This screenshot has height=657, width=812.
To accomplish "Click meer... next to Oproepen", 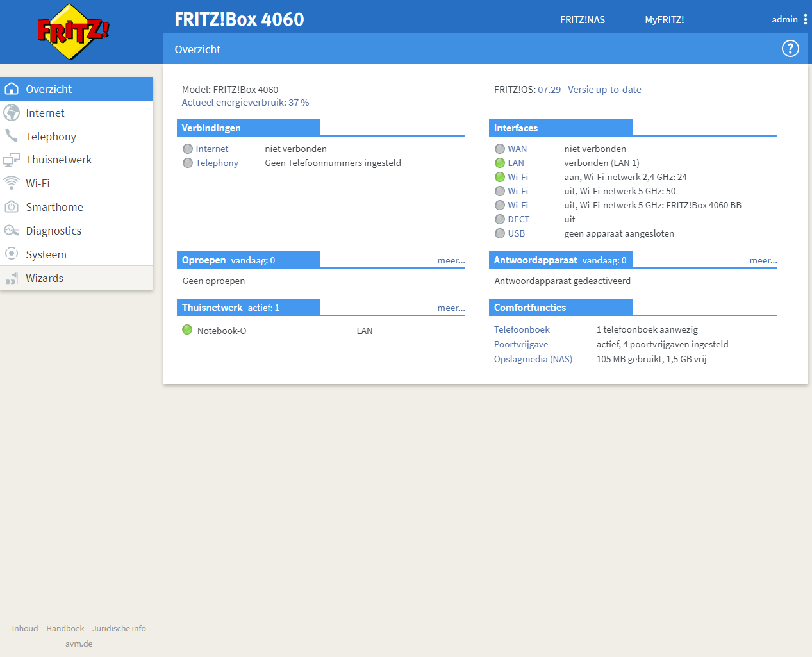I will coord(451,260).
